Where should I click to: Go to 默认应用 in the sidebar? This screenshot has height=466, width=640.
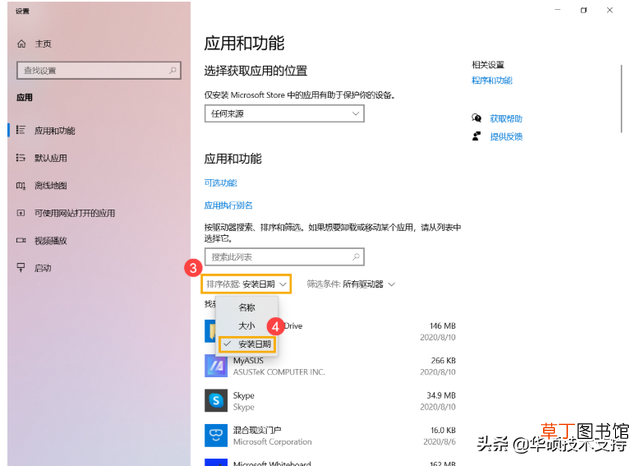(x=51, y=158)
